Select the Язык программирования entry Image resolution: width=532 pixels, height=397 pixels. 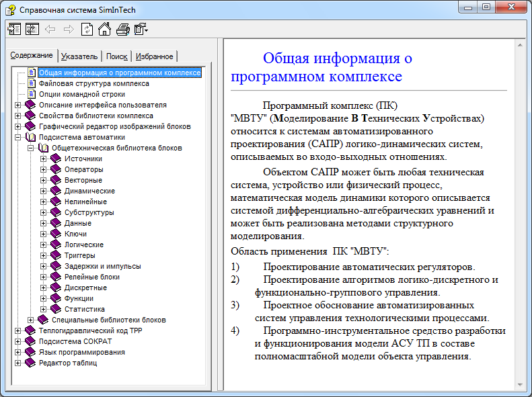point(81,352)
